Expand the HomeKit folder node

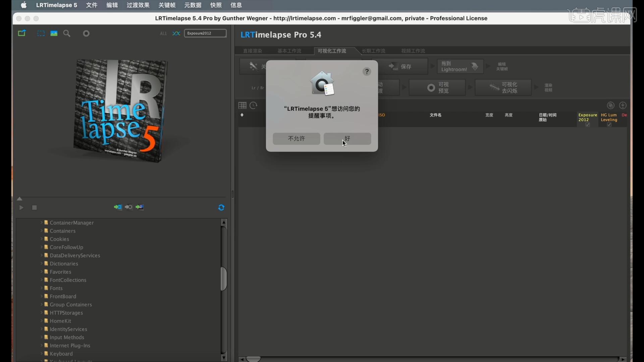(42, 321)
